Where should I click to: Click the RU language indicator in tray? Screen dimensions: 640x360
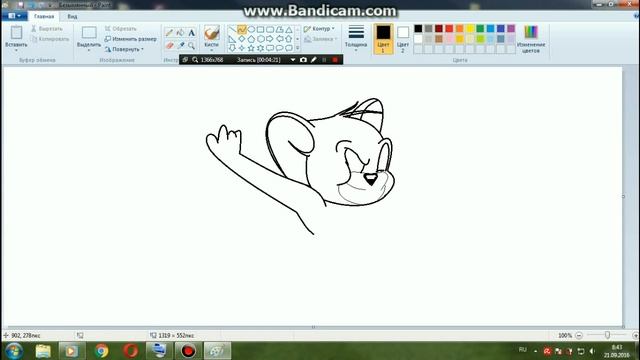pyautogui.click(x=522, y=350)
